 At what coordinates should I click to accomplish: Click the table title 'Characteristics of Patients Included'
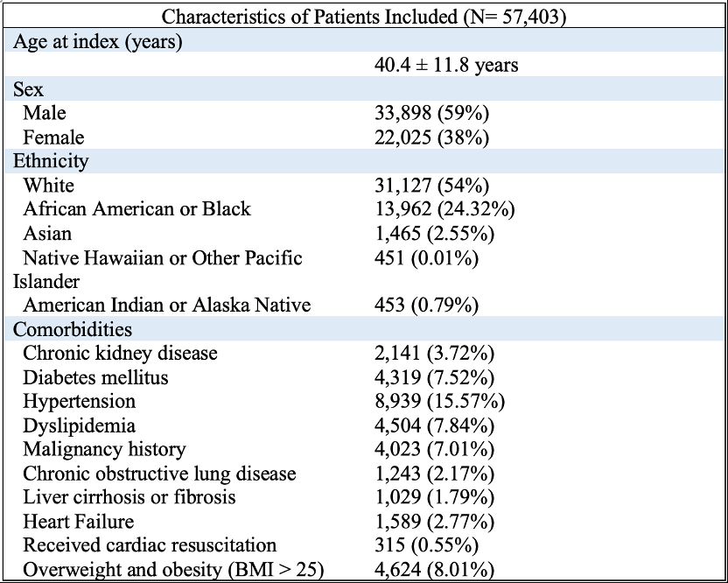tap(363, 17)
